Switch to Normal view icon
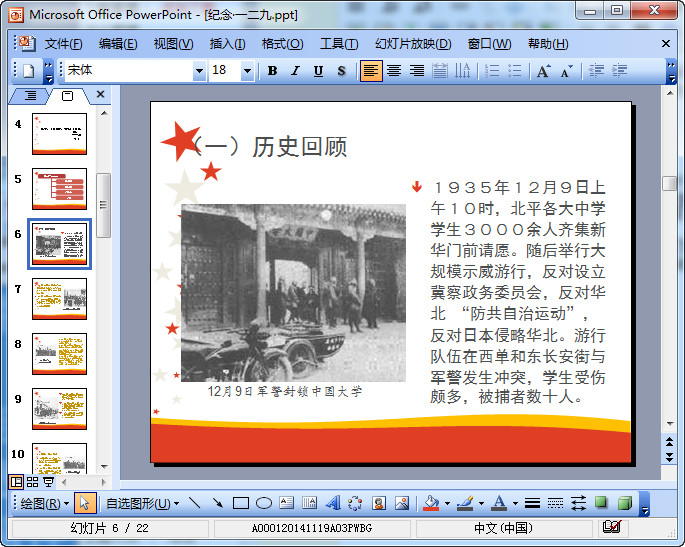This screenshot has width=685, height=547. pos(17,482)
